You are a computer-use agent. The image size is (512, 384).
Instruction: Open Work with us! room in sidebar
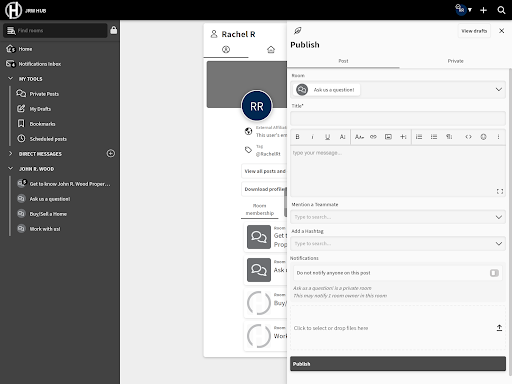click(45, 229)
